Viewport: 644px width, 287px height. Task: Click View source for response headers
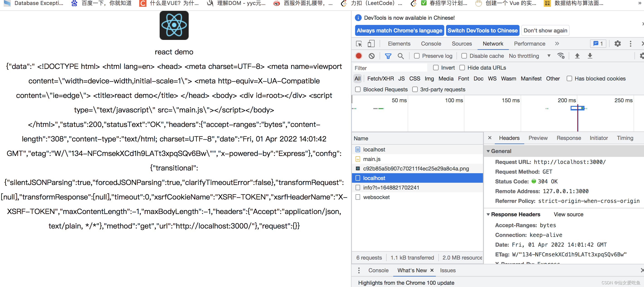click(x=568, y=214)
